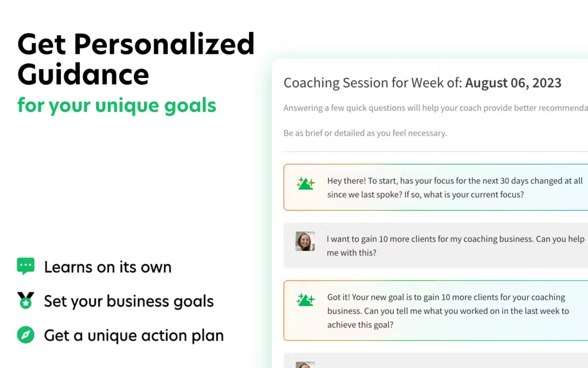The height and width of the screenshot is (368, 588).
Task: Click the green chat bubble icon
Action: click(x=25, y=266)
